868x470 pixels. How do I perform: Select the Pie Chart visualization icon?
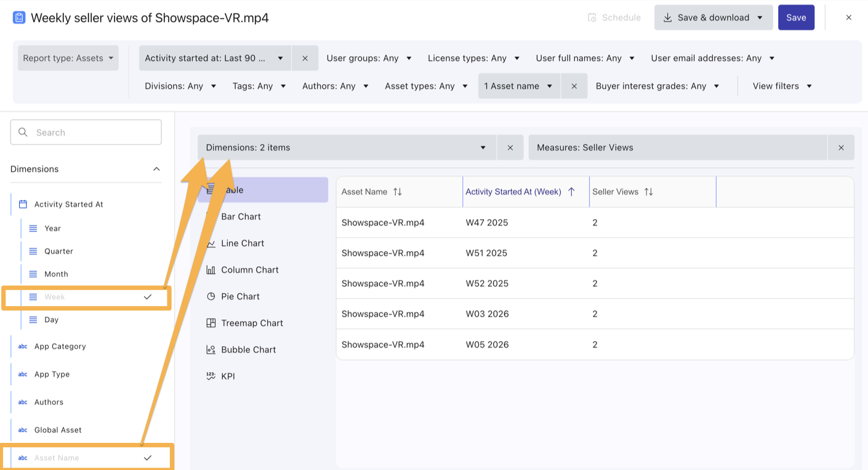(x=211, y=296)
